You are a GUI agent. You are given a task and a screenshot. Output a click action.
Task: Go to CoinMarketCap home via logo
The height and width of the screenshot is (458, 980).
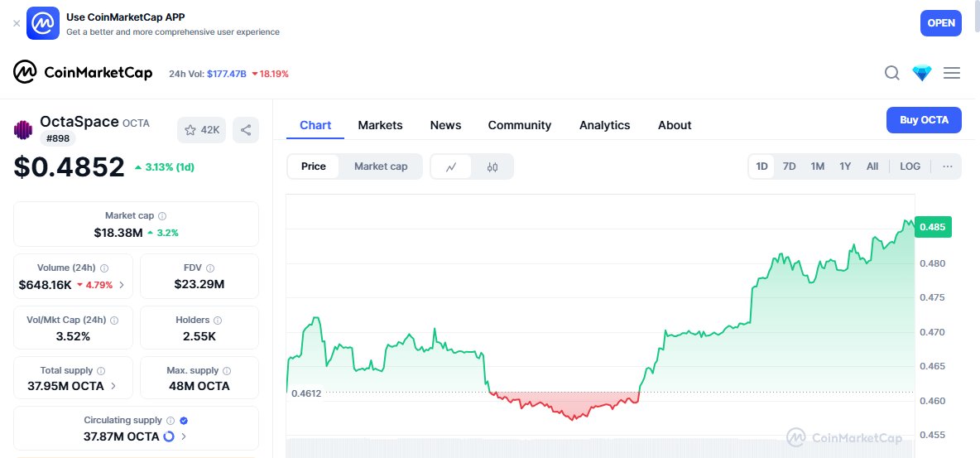click(x=83, y=73)
